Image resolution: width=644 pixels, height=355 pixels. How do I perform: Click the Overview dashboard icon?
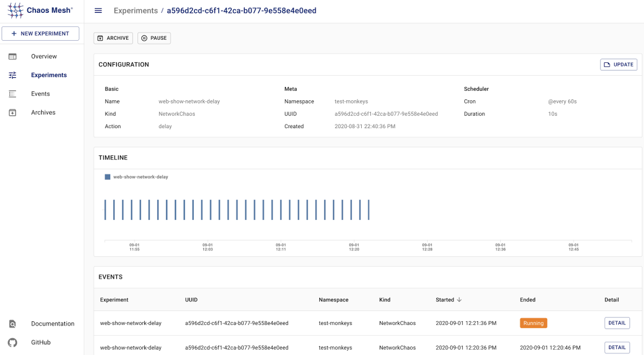[12, 56]
